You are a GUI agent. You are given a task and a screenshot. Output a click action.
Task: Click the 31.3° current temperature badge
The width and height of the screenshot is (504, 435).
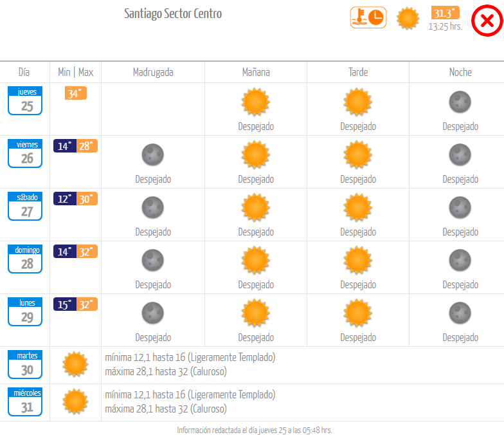tap(445, 13)
